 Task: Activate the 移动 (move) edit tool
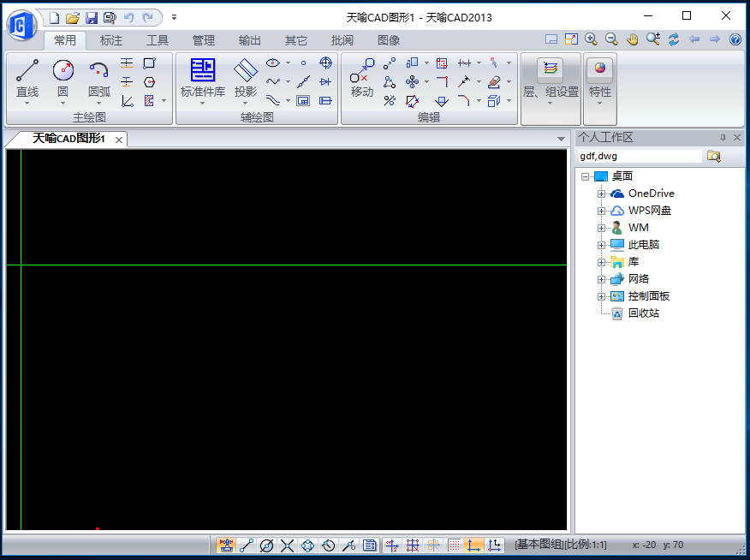click(362, 78)
